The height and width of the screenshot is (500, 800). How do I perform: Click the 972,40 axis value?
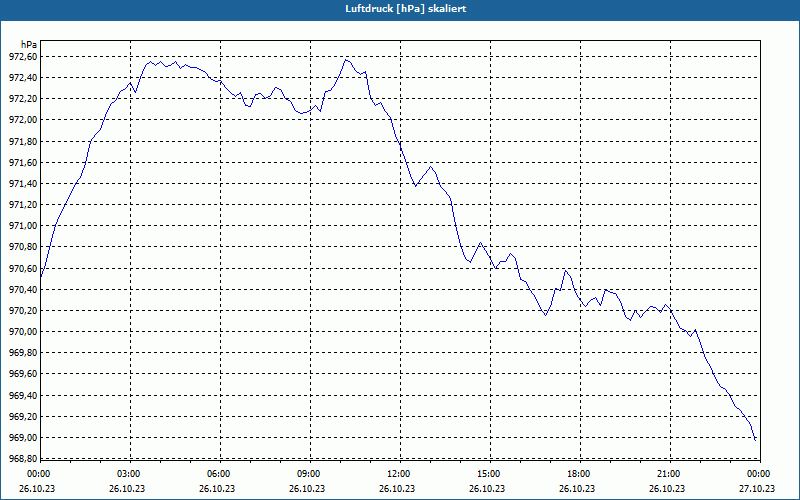(23, 78)
